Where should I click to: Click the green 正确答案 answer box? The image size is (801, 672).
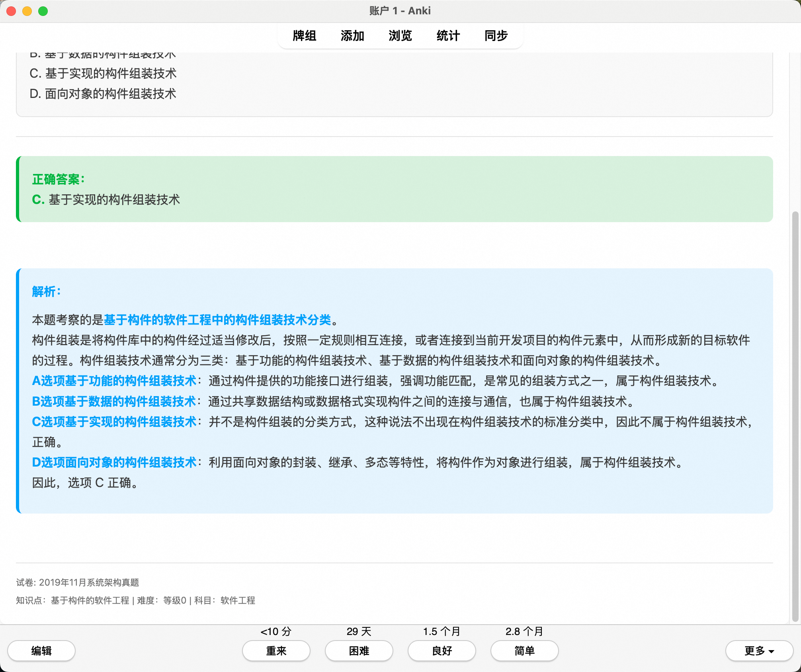[394, 189]
